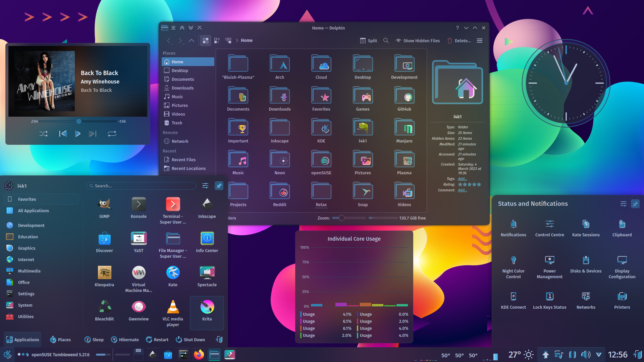Toggle Split view in Dolphin
The image size is (644, 362).
(368, 41)
